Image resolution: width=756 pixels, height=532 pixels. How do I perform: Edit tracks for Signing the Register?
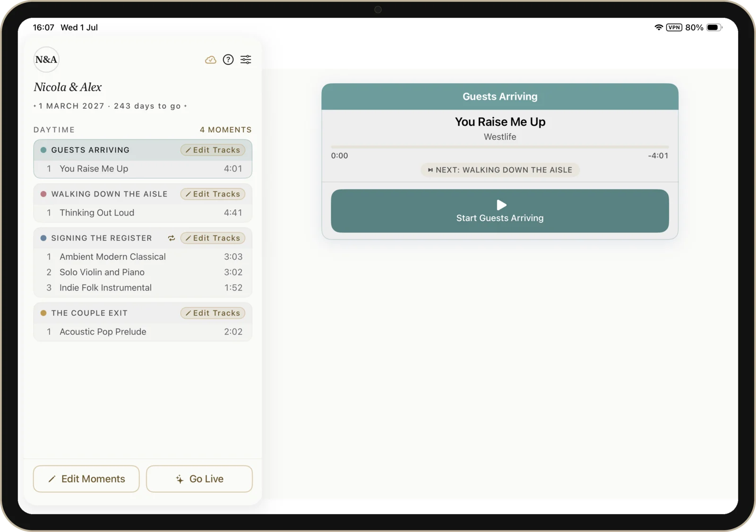pyautogui.click(x=213, y=238)
